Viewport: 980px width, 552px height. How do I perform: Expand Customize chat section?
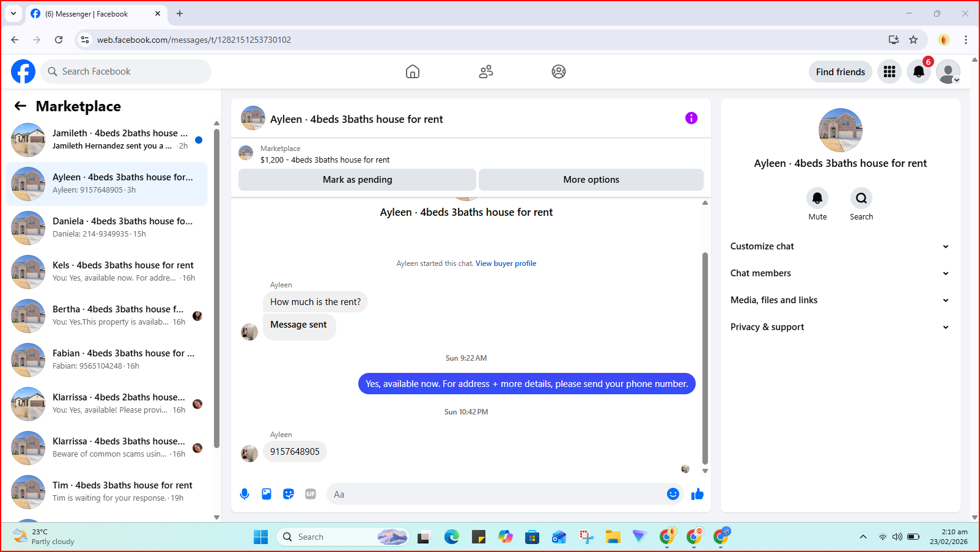click(x=840, y=246)
